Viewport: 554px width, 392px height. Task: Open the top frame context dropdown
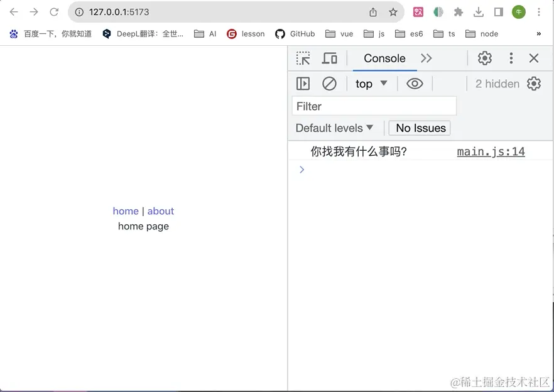click(x=369, y=83)
